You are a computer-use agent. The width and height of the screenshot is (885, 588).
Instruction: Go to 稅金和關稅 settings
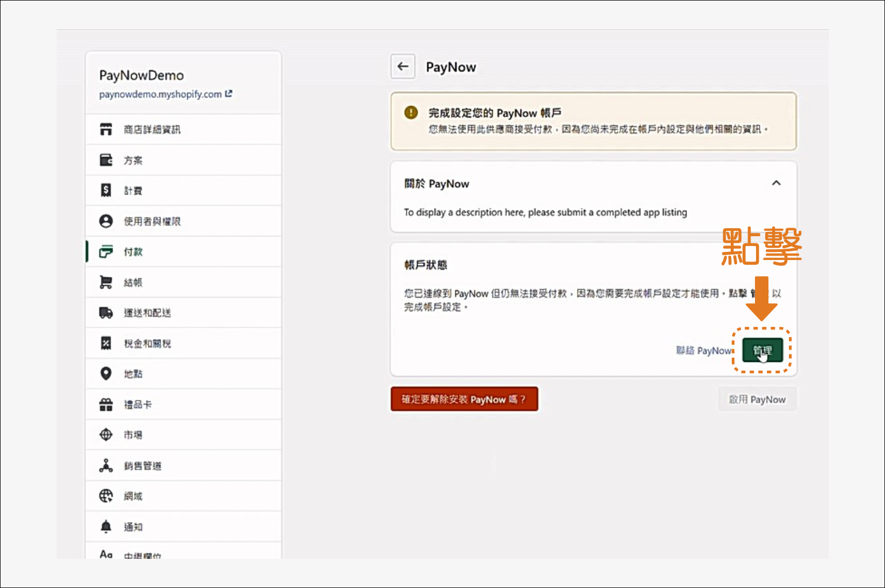[x=183, y=343]
